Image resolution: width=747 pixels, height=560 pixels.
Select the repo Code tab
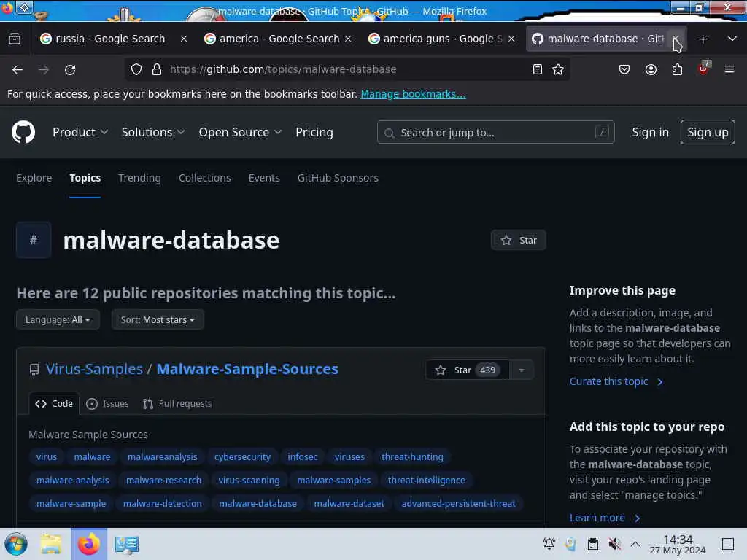[x=54, y=404]
